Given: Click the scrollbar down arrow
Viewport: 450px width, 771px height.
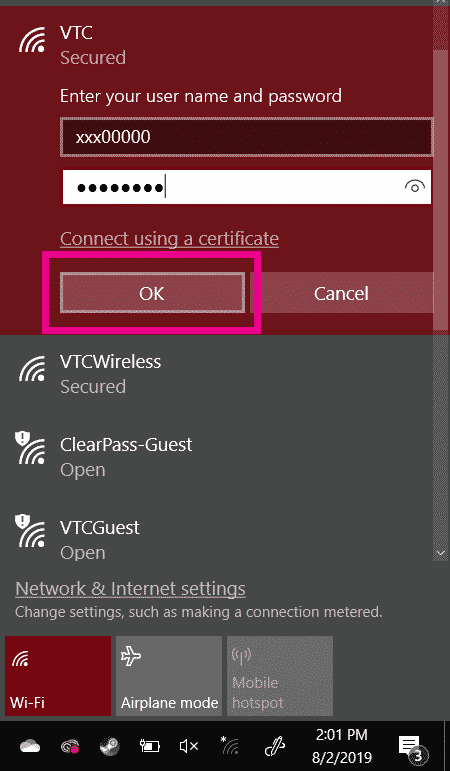Looking at the screenshot, I should 441,553.
